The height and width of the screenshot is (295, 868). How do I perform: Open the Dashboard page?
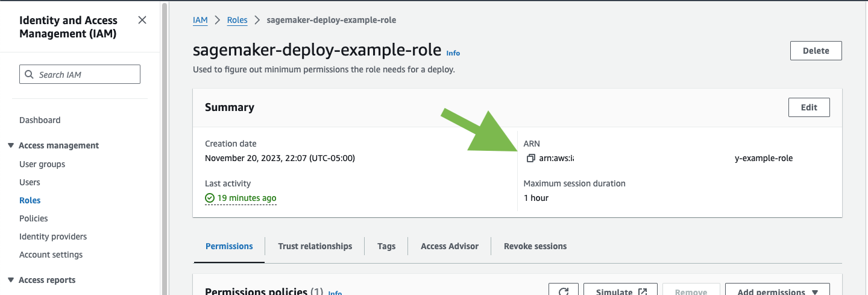click(40, 120)
